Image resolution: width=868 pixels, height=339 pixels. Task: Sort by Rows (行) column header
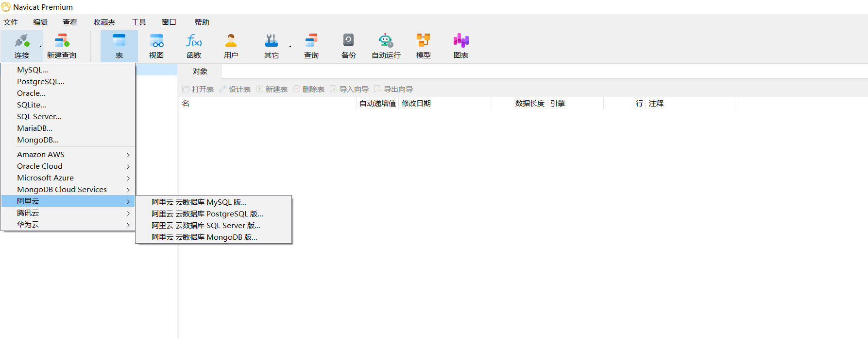[x=625, y=104]
